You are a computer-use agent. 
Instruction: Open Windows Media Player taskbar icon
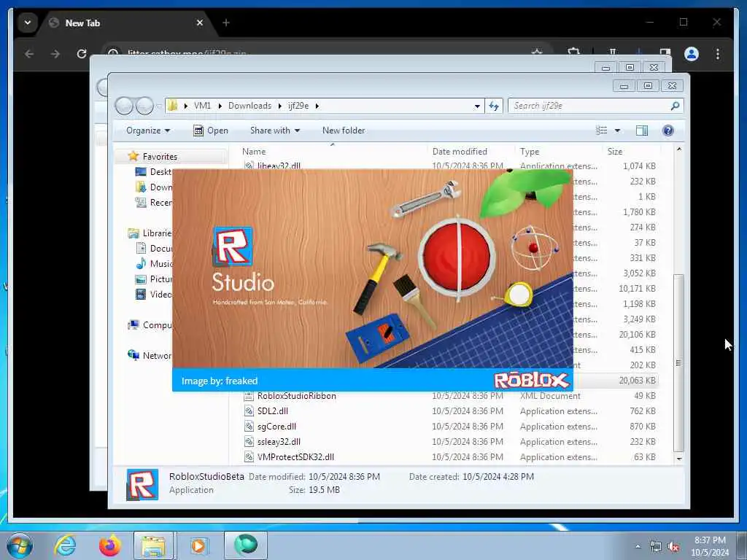click(x=198, y=545)
